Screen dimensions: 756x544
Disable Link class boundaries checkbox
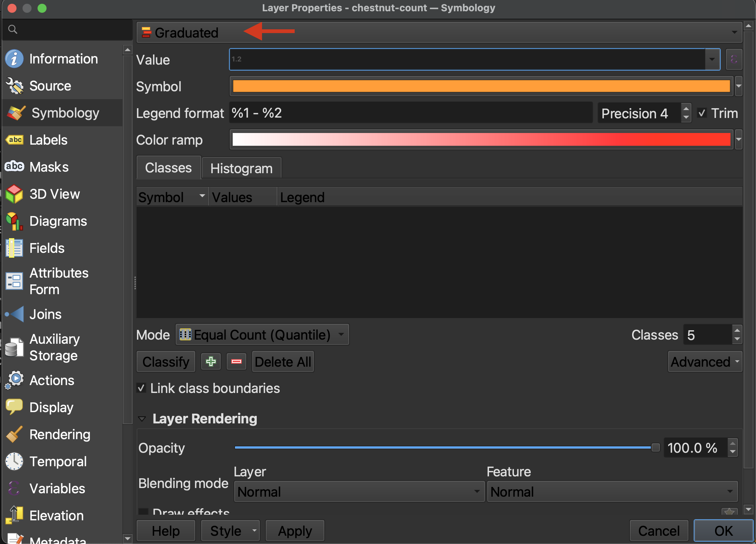coord(142,388)
